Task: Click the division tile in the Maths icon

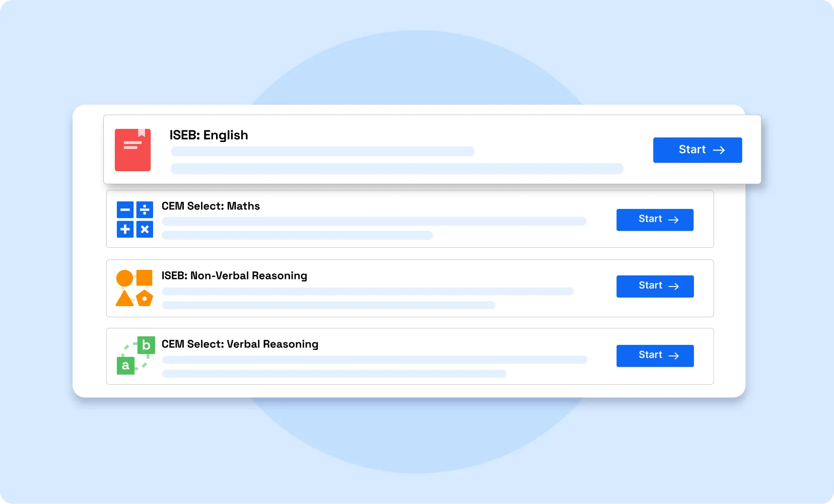Action: (x=145, y=209)
